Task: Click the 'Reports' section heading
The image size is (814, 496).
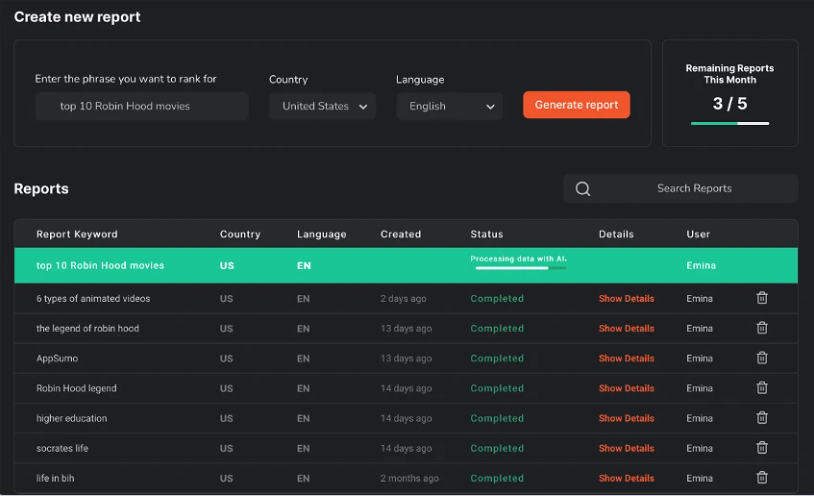Action: point(41,189)
